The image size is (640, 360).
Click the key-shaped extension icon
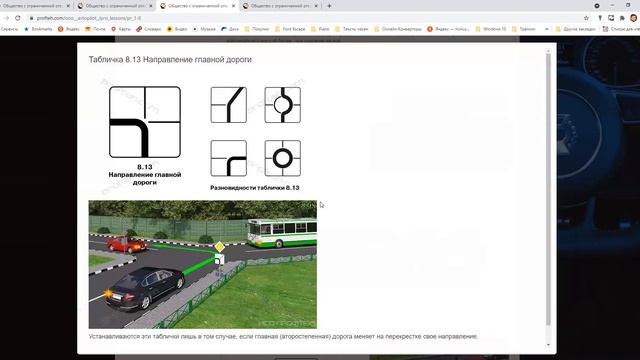(x=600, y=18)
